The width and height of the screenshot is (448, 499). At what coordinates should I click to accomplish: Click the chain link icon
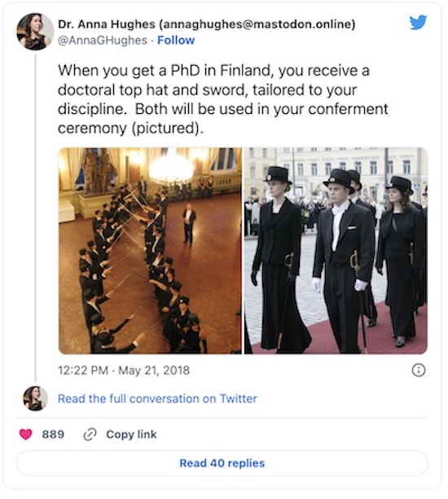pos(90,435)
